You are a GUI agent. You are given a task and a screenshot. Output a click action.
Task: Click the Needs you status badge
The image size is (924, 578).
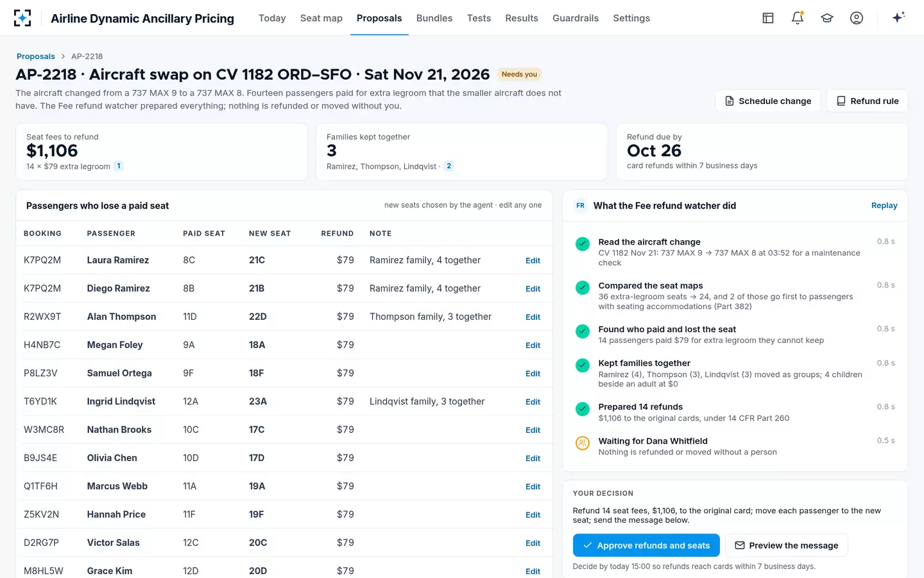point(519,74)
